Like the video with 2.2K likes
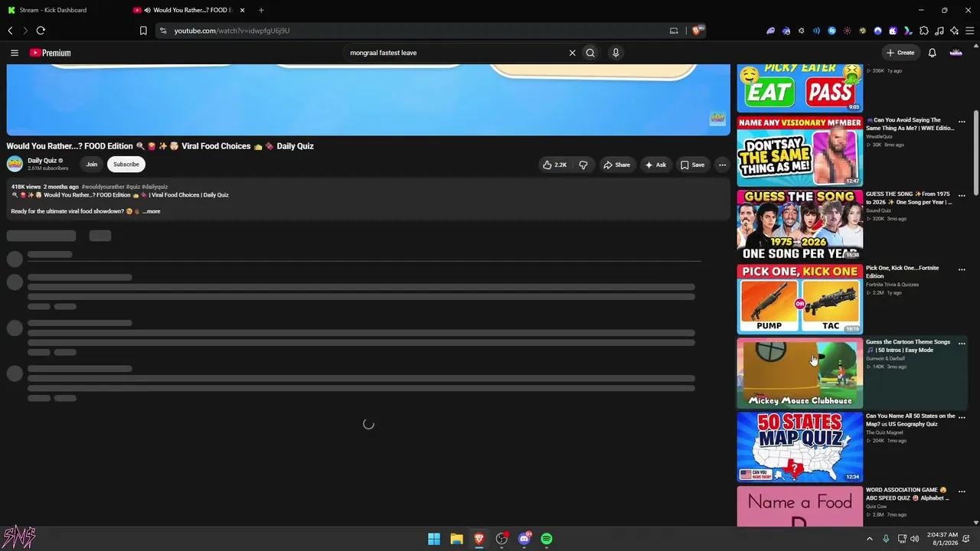The height and width of the screenshot is (551, 980). pyautogui.click(x=555, y=165)
